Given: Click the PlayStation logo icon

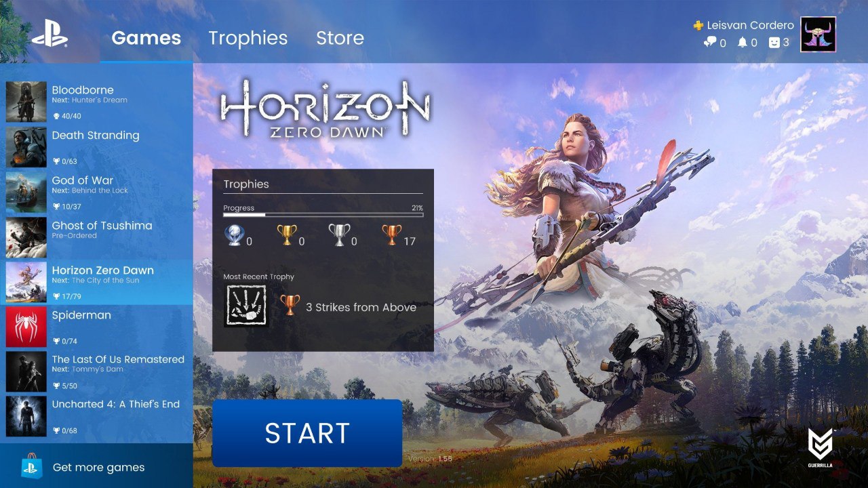Looking at the screenshot, I should 50,33.
